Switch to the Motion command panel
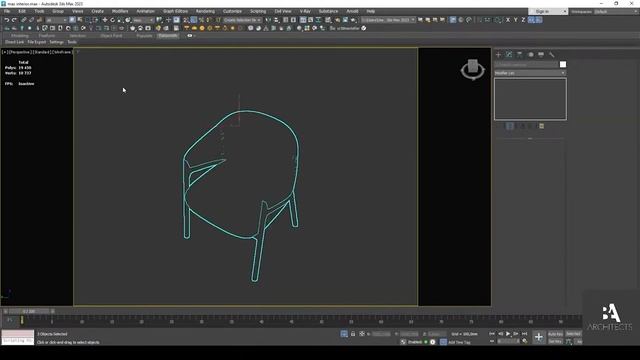This screenshot has width=640, height=360. coord(531,54)
